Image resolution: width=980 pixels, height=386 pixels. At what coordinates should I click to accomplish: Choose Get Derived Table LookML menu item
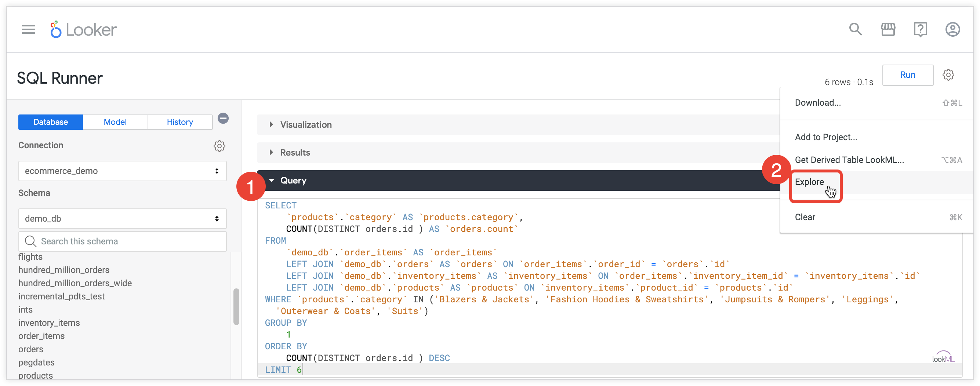tap(849, 160)
